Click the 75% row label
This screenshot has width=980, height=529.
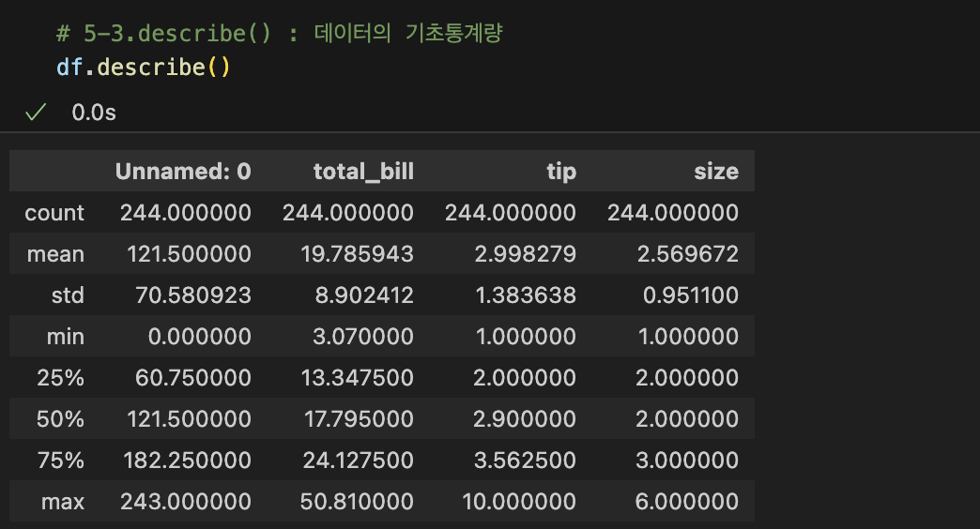[x=61, y=461]
